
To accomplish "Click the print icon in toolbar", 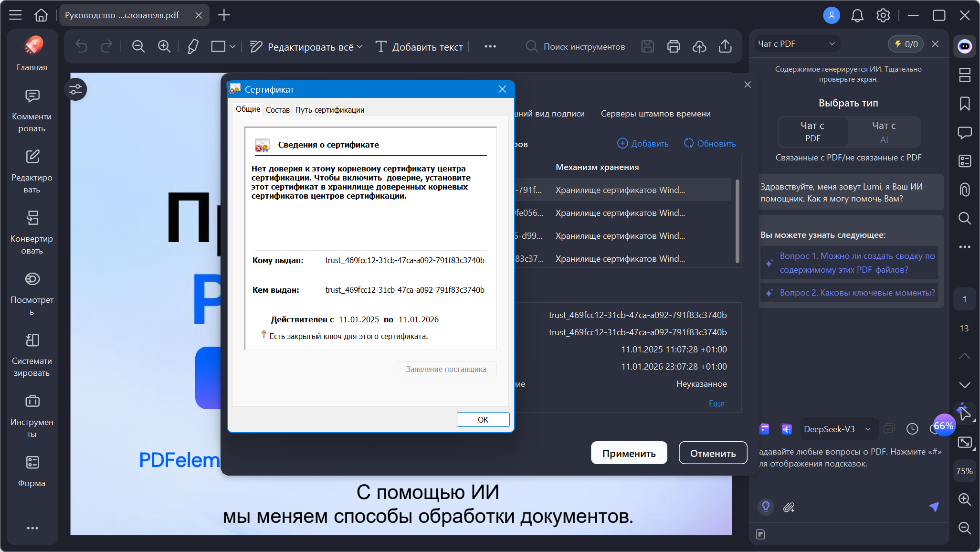I will pyautogui.click(x=674, y=46).
